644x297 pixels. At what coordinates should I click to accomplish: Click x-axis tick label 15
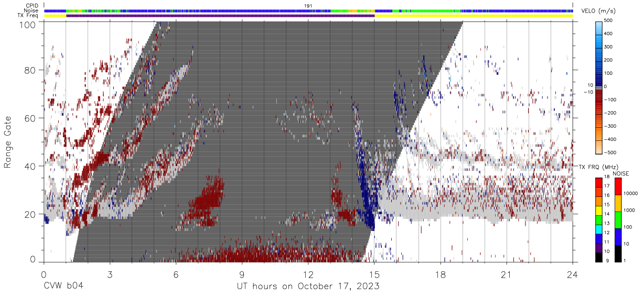point(374,274)
